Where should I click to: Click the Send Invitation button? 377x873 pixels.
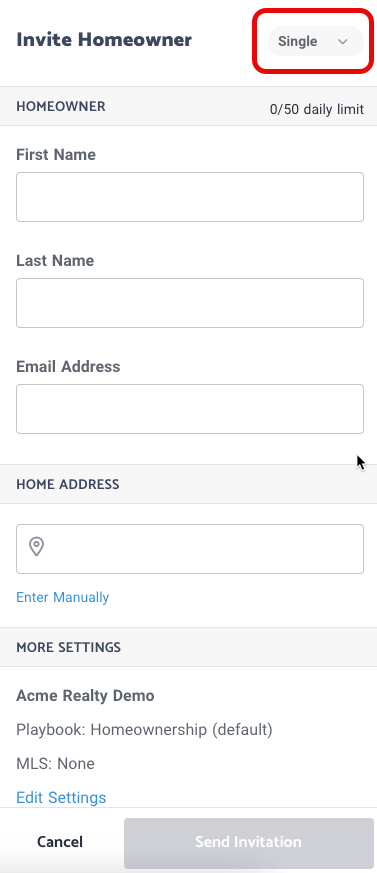pyautogui.click(x=248, y=842)
